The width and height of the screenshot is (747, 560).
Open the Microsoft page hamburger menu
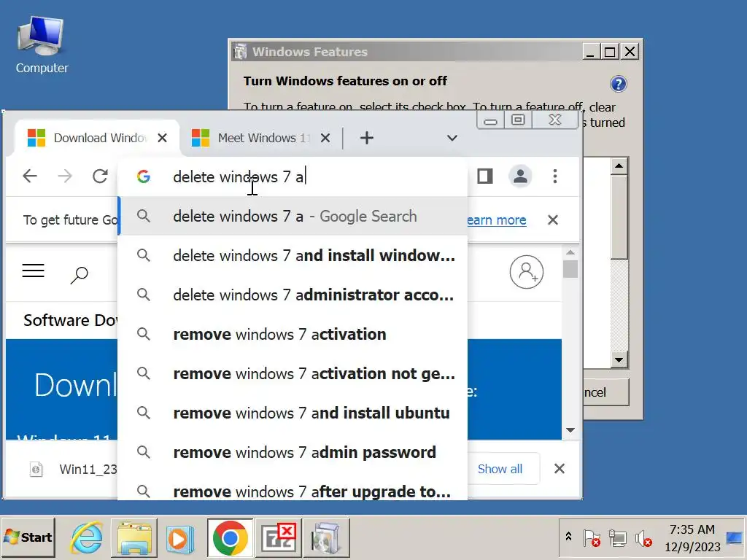pyautogui.click(x=34, y=271)
